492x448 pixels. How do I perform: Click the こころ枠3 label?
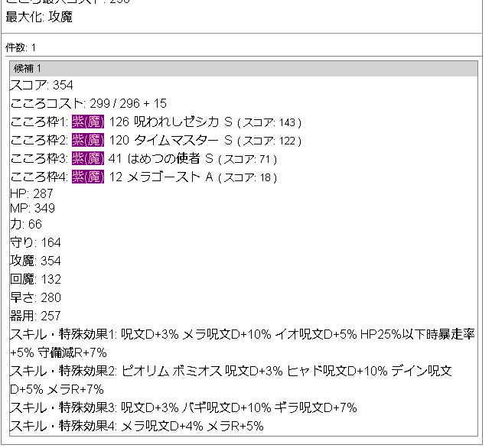coord(39,158)
